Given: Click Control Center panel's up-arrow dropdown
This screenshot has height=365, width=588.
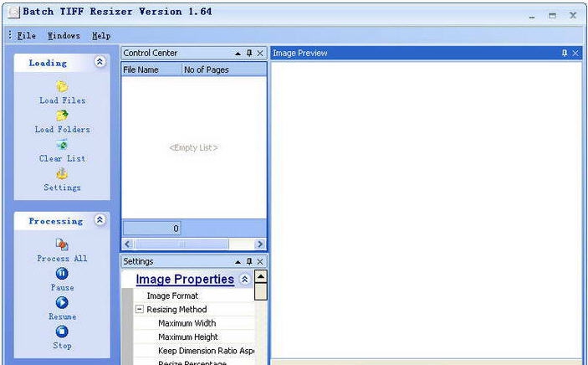Looking at the screenshot, I should click(x=238, y=54).
